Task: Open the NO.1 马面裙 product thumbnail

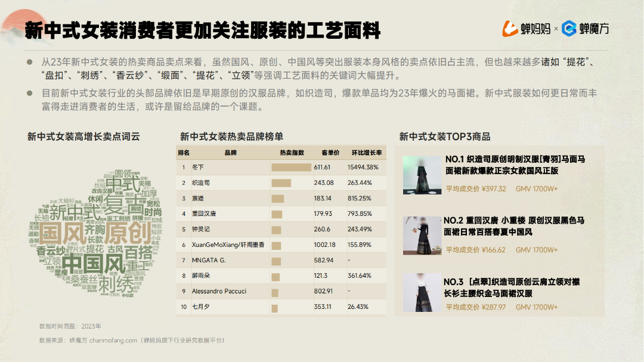Action: [x=422, y=175]
